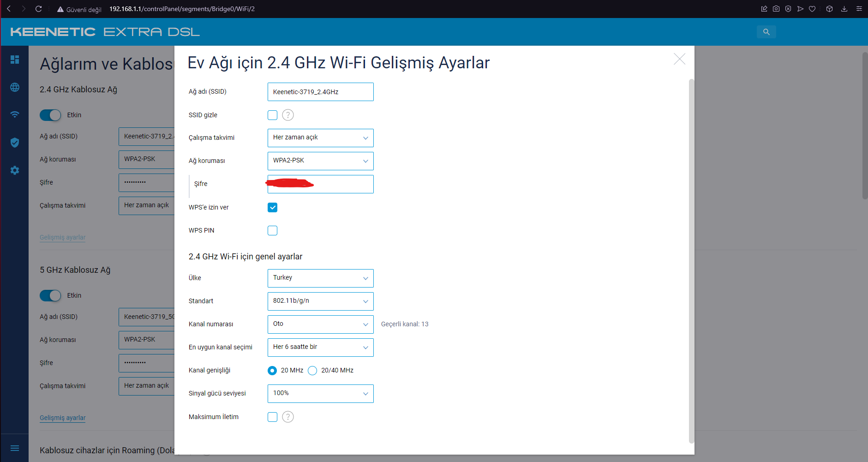Toggle the 5 GHz Kablosuz Ağ Etkin switch

tap(50, 295)
